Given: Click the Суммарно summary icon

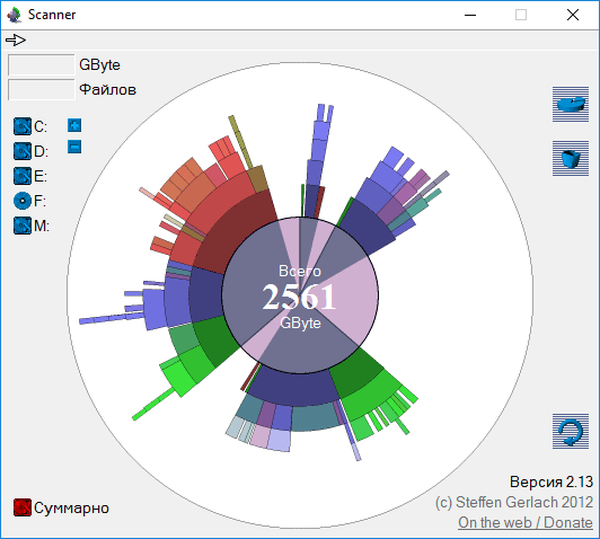Looking at the screenshot, I should pos(23,508).
